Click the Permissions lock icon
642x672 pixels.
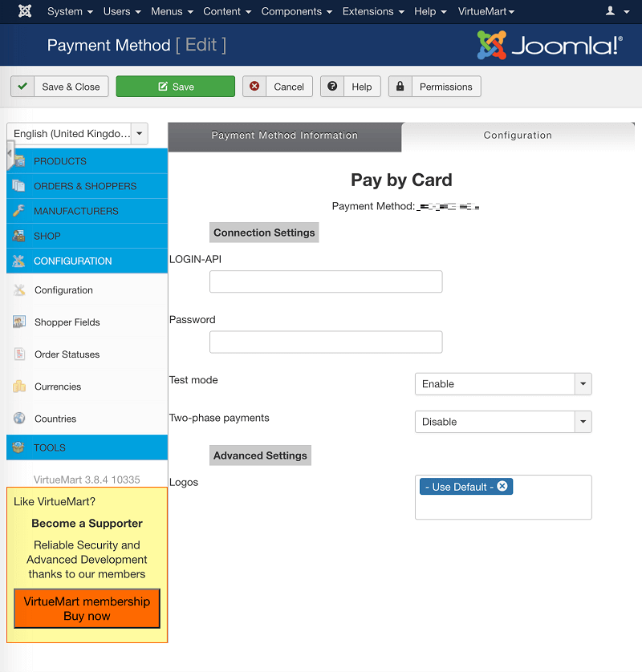pos(400,86)
